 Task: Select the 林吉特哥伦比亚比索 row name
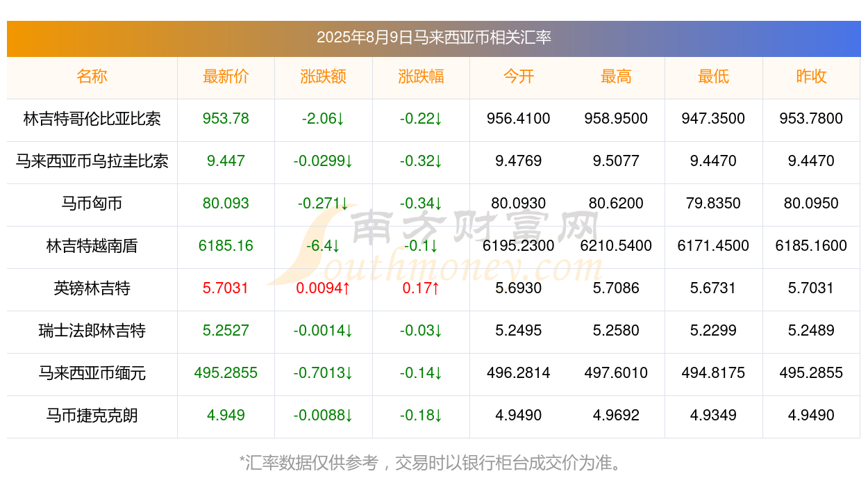tap(92, 119)
